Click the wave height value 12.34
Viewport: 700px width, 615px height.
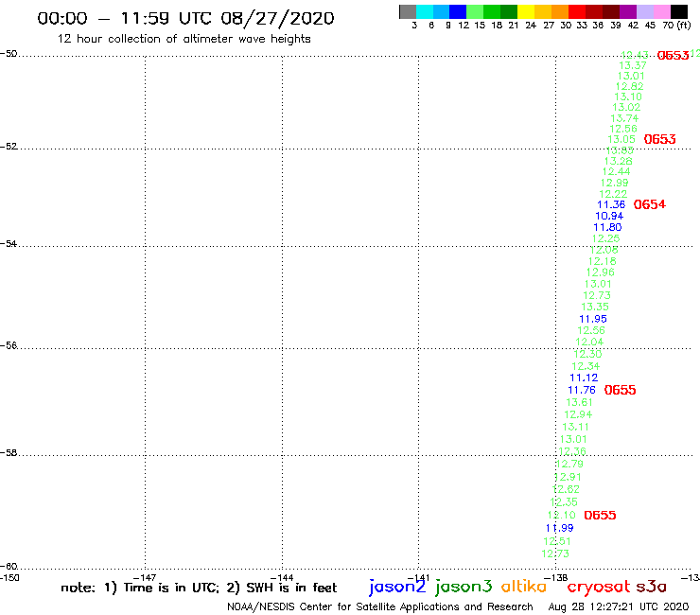point(586,366)
